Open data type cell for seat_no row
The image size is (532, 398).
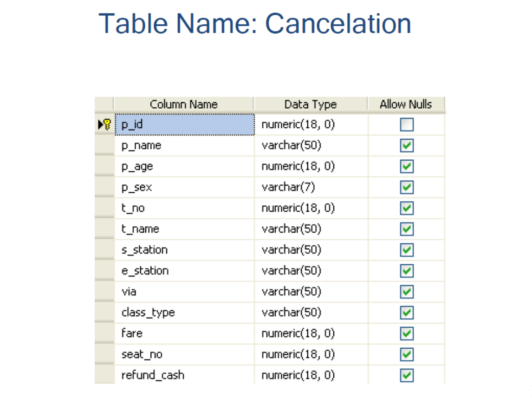[311, 354]
